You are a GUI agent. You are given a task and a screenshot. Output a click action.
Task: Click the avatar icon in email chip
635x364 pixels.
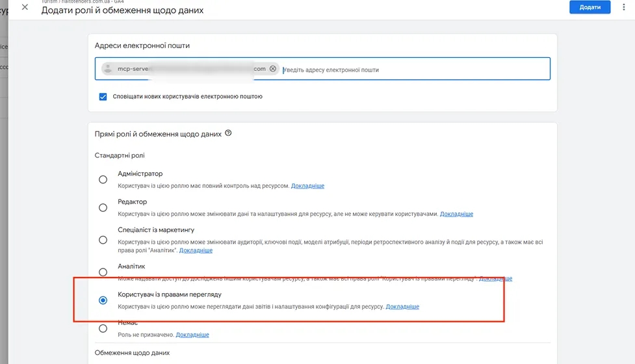pyautogui.click(x=108, y=69)
